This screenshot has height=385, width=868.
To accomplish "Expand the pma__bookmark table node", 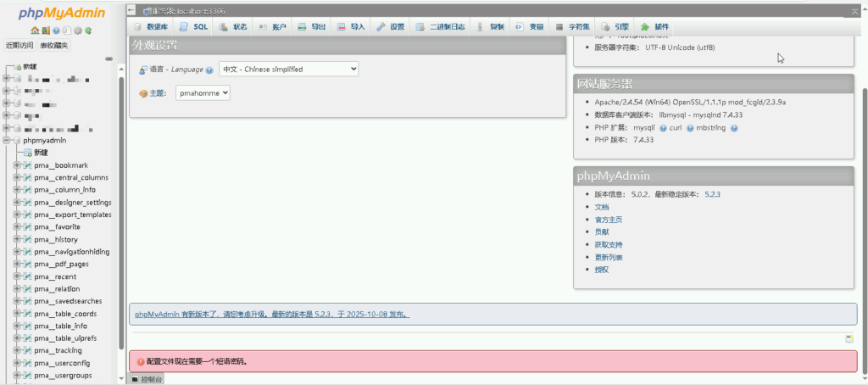I will point(17,165).
